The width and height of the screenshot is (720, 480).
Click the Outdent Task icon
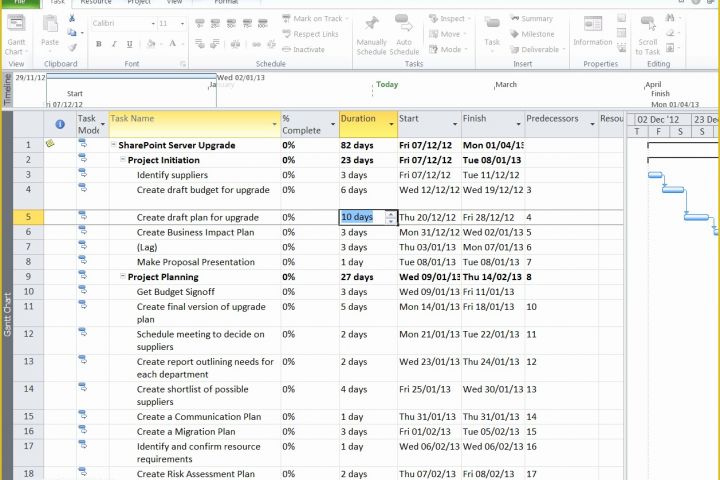pyautogui.click(x=200, y=44)
